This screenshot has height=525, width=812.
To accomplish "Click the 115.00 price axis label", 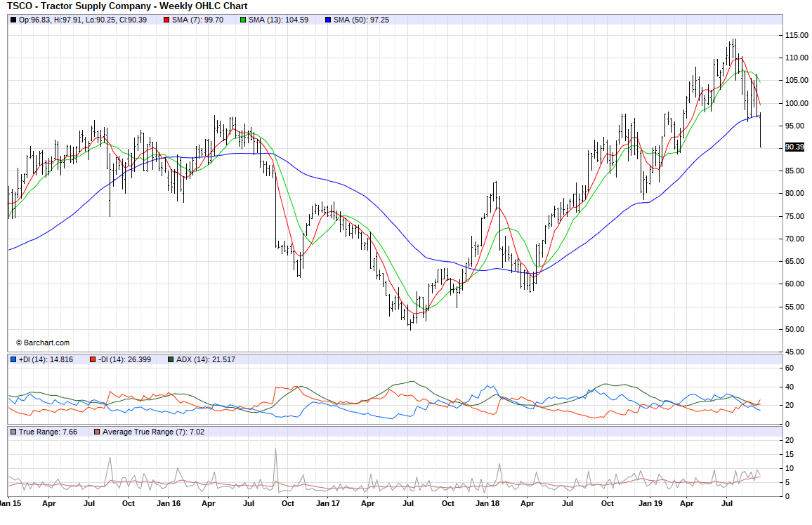I will (x=797, y=35).
